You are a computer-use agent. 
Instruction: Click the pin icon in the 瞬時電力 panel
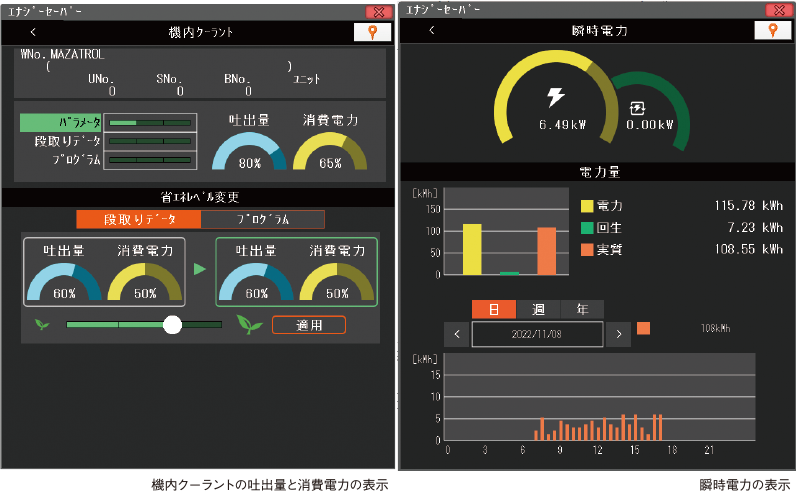[x=772, y=30]
